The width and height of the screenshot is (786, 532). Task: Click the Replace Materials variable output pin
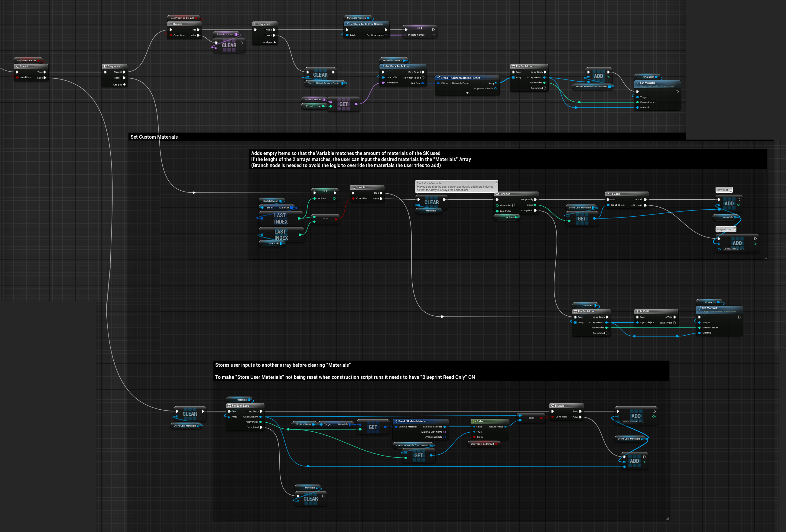click(x=39, y=61)
